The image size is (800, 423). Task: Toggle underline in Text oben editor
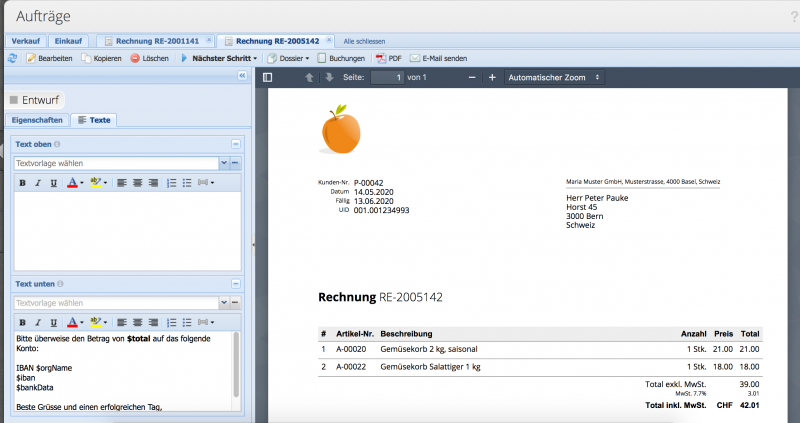(x=54, y=183)
